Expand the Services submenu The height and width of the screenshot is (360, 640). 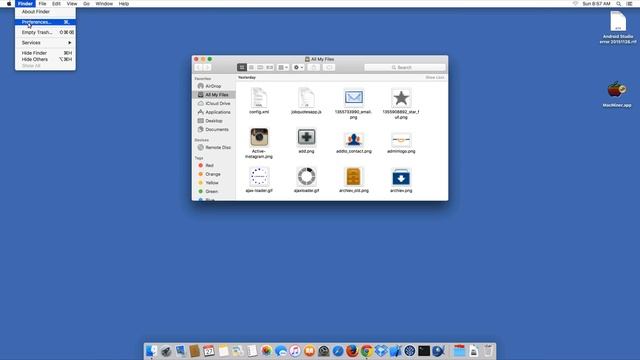[x=45, y=42]
